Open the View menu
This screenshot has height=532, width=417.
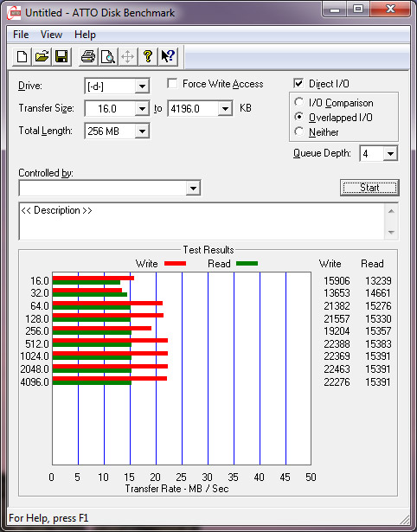(x=51, y=35)
